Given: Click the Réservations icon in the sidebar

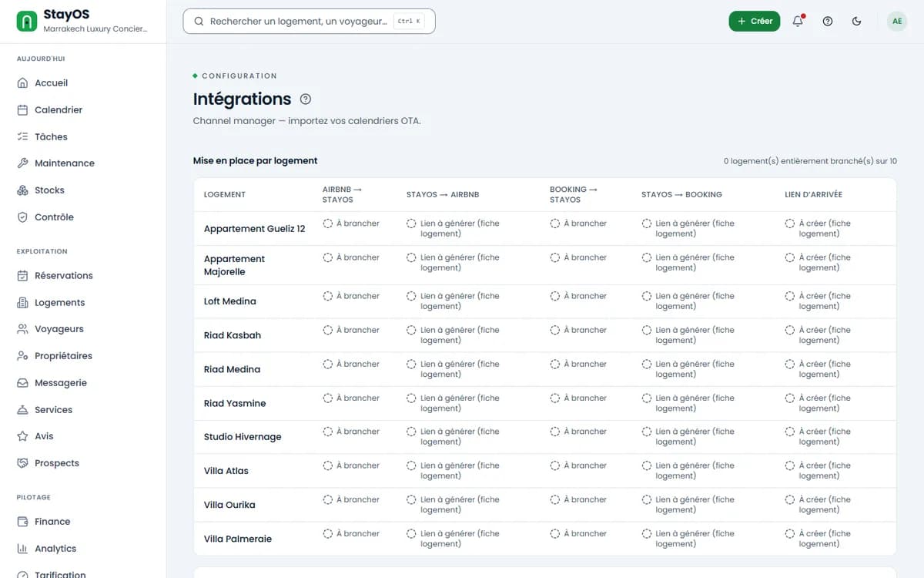Looking at the screenshot, I should coord(22,276).
